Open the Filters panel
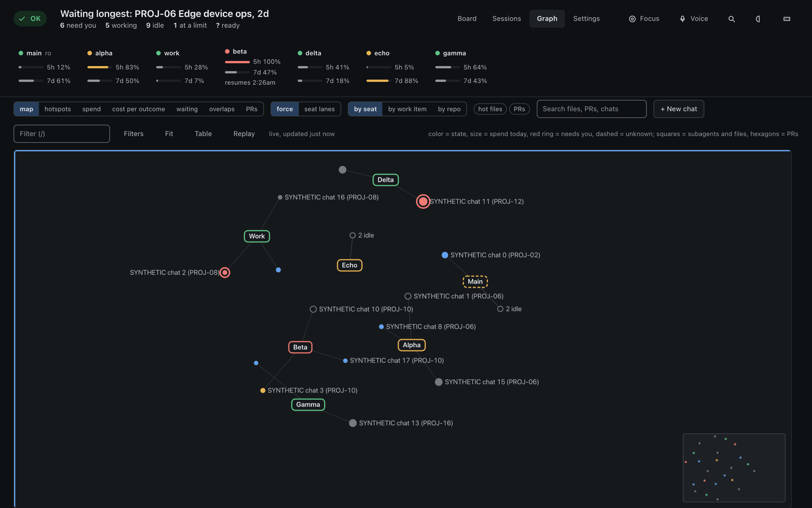The image size is (812, 508). [133, 134]
